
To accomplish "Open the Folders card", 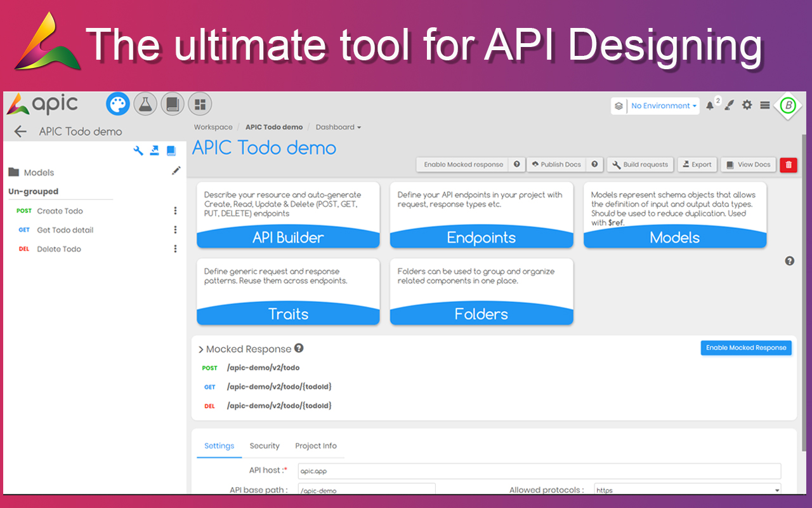I will [x=481, y=291].
